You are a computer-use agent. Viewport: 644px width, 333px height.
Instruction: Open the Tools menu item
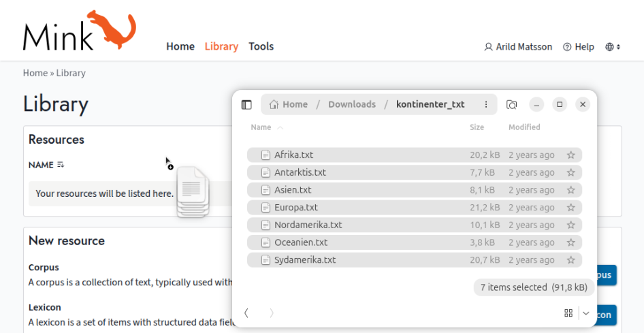(x=261, y=46)
